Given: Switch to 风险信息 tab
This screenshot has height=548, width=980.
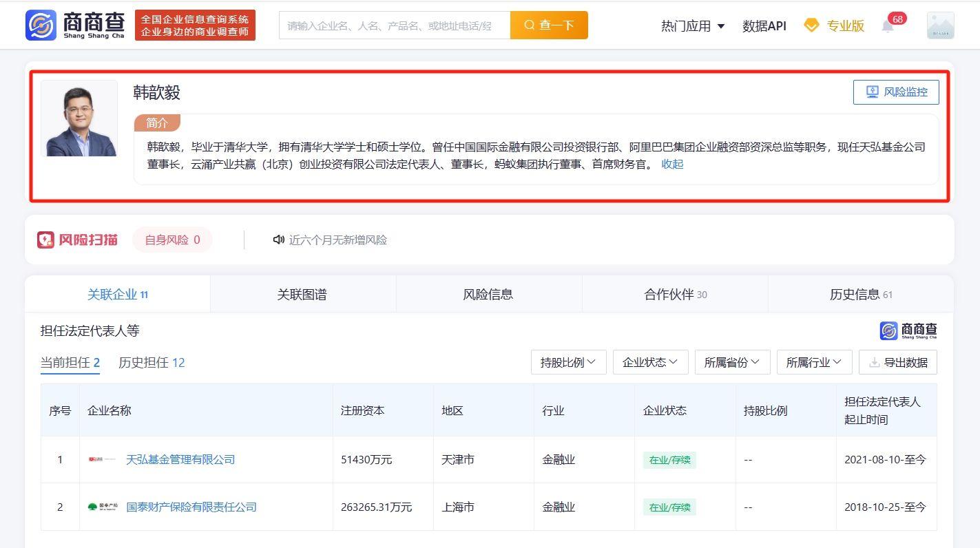Looking at the screenshot, I should 488,294.
